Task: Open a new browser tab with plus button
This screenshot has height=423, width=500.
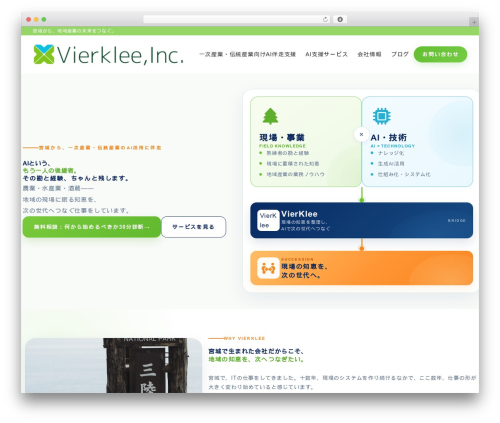Action: (x=474, y=22)
